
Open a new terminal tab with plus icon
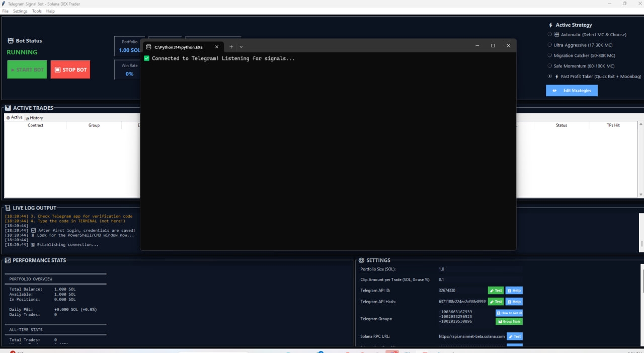pos(231,47)
